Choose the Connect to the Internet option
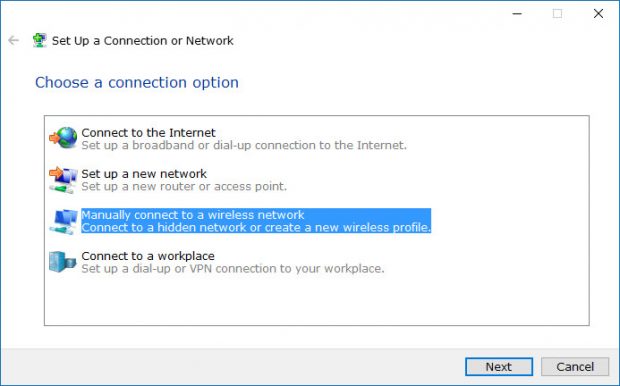 pos(148,132)
